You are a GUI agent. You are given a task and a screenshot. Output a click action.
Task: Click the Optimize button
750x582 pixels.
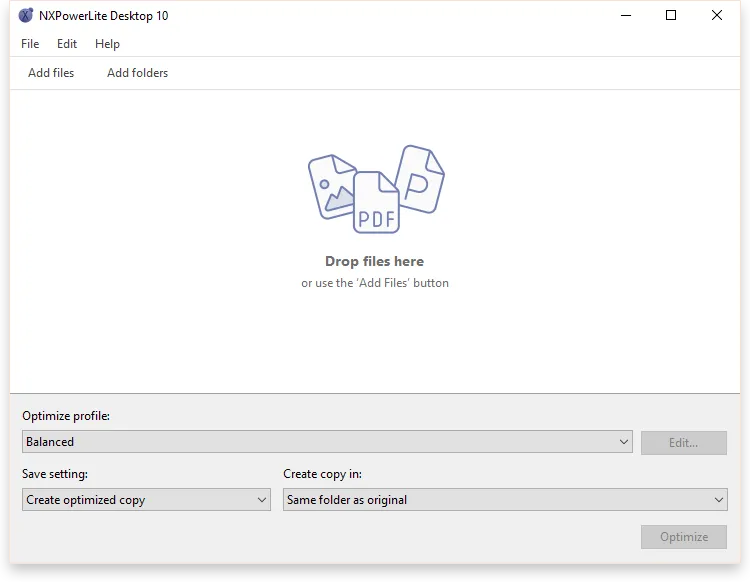point(684,537)
